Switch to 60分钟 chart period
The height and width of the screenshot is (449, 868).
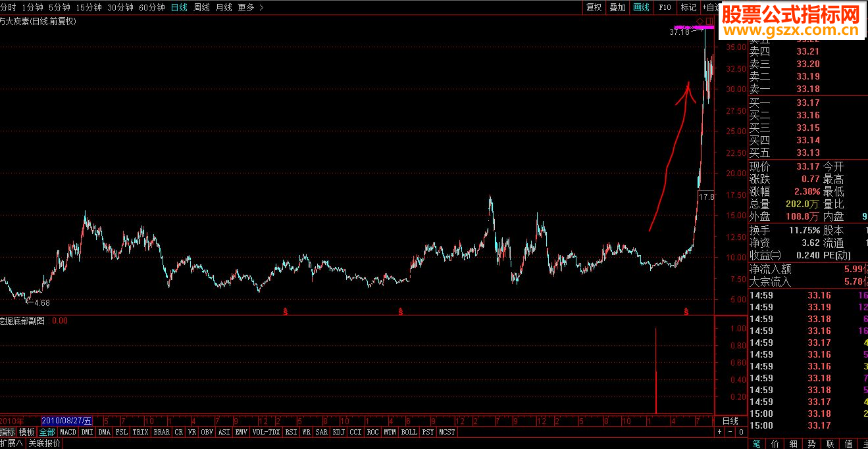[x=152, y=7]
